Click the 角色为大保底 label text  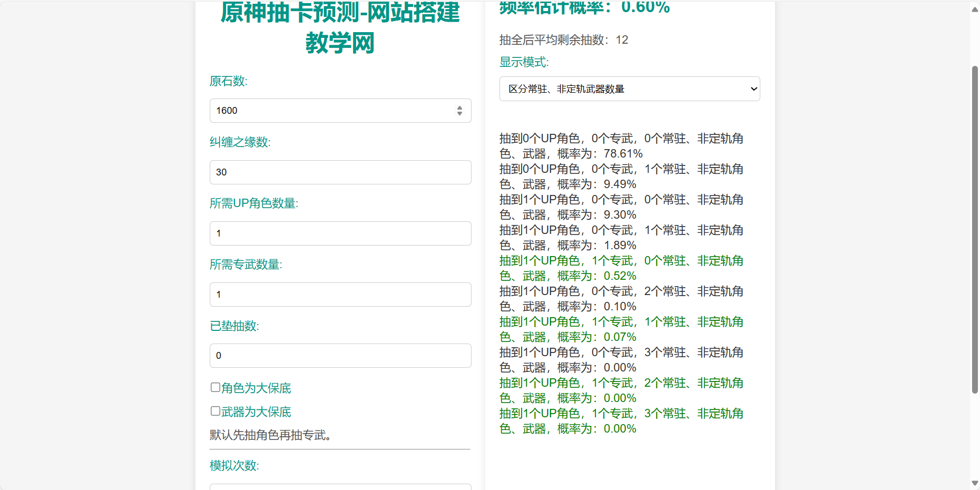pos(256,388)
